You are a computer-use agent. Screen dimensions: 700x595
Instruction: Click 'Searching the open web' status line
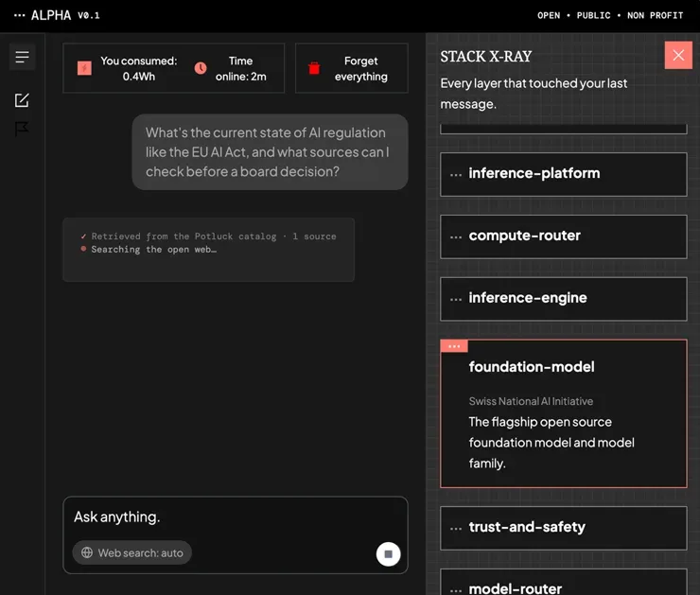click(x=154, y=250)
